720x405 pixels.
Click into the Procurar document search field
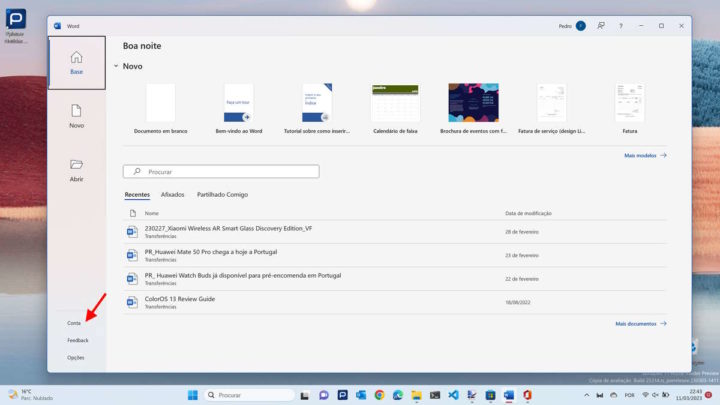[x=221, y=172]
